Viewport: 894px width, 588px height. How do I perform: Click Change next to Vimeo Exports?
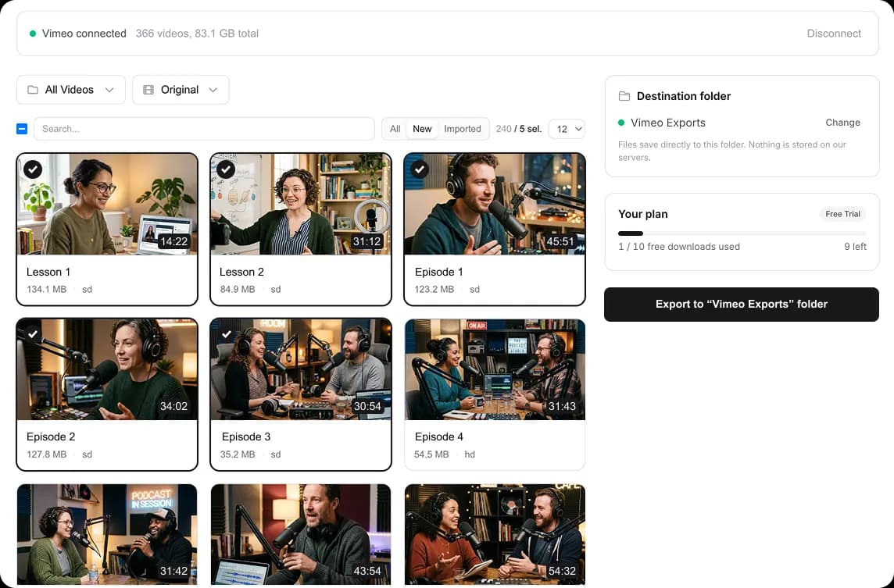[842, 123]
